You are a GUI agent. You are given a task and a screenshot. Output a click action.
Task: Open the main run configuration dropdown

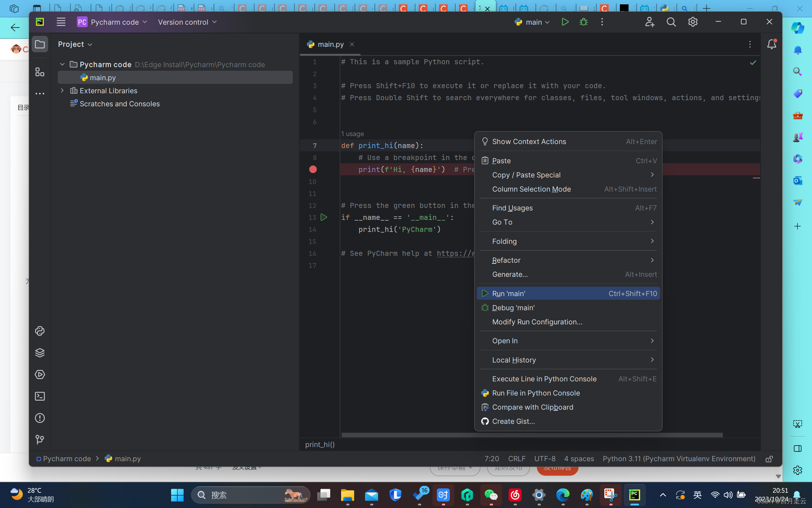click(x=532, y=22)
